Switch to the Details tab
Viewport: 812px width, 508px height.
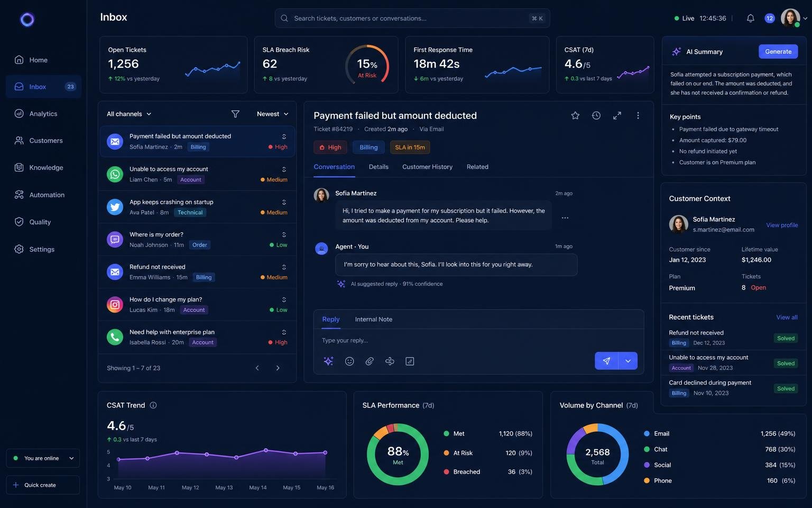click(x=379, y=167)
